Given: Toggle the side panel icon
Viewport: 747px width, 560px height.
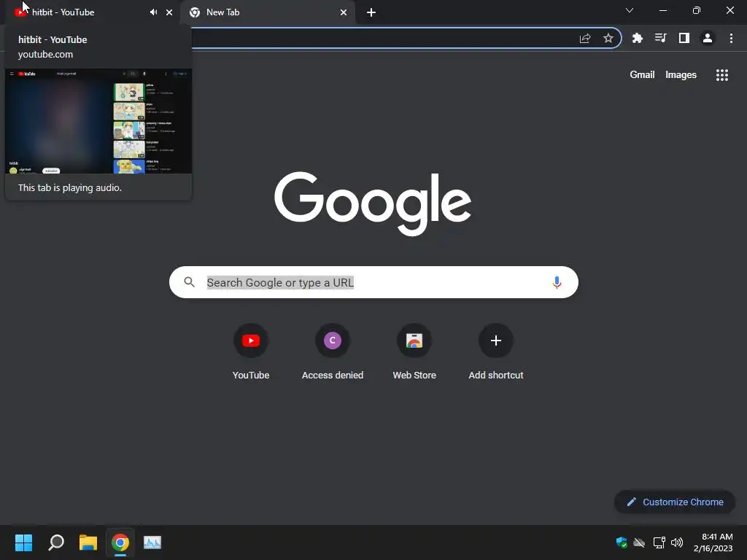Looking at the screenshot, I should [x=684, y=38].
